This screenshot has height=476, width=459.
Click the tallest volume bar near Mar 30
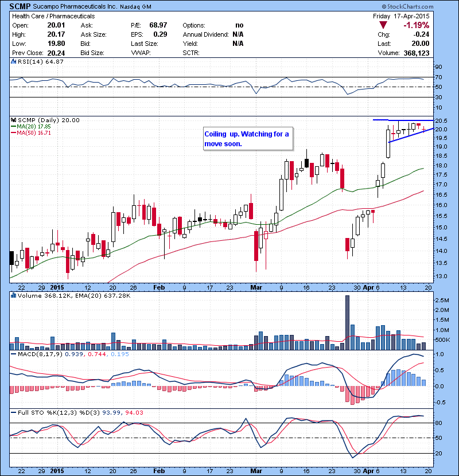[x=347, y=322]
